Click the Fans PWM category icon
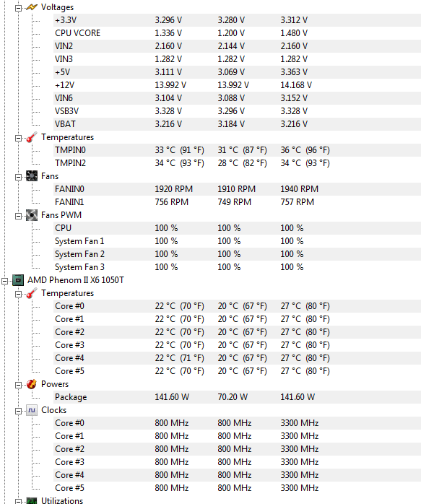 [x=32, y=215]
